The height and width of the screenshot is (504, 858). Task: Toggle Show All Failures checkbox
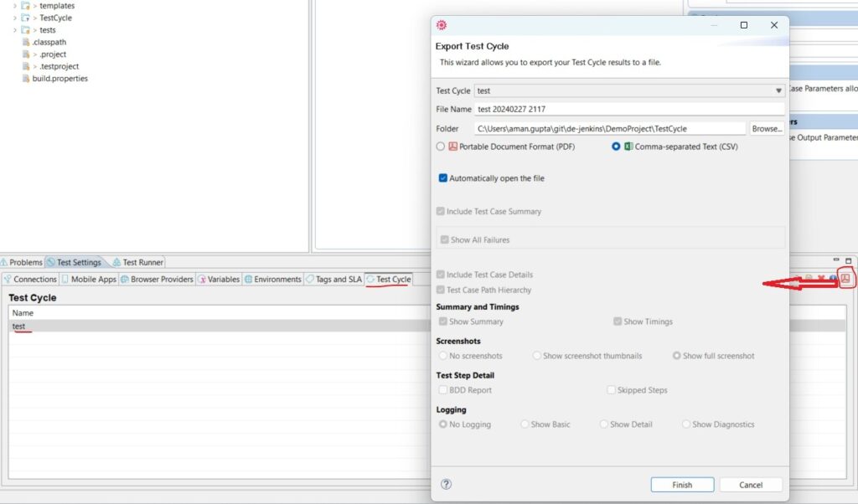pos(444,240)
